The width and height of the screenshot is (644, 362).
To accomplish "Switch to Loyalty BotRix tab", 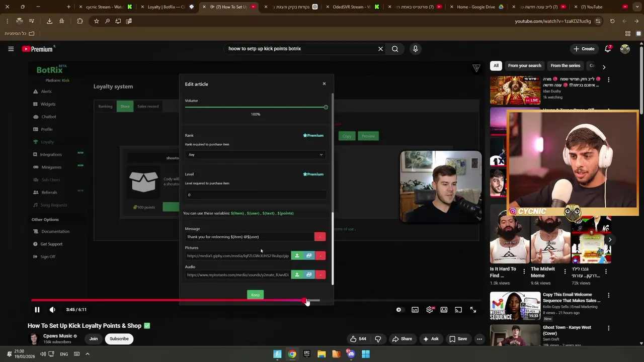I will 168,7.
